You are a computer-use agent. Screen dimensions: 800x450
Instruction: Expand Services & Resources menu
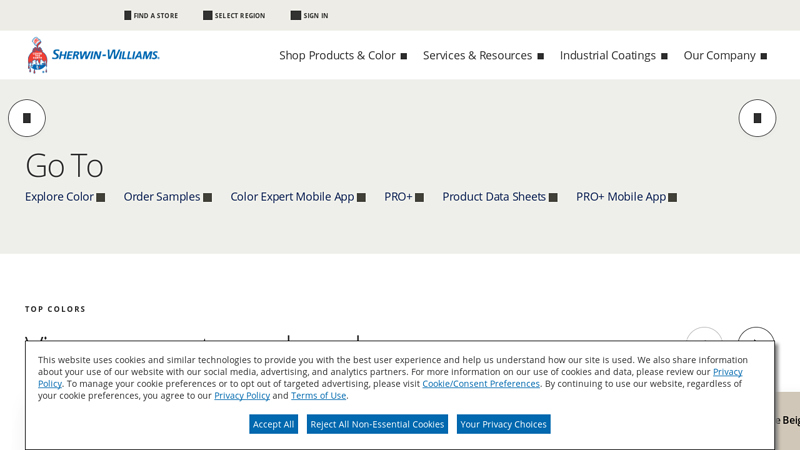click(x=483, y=56)
